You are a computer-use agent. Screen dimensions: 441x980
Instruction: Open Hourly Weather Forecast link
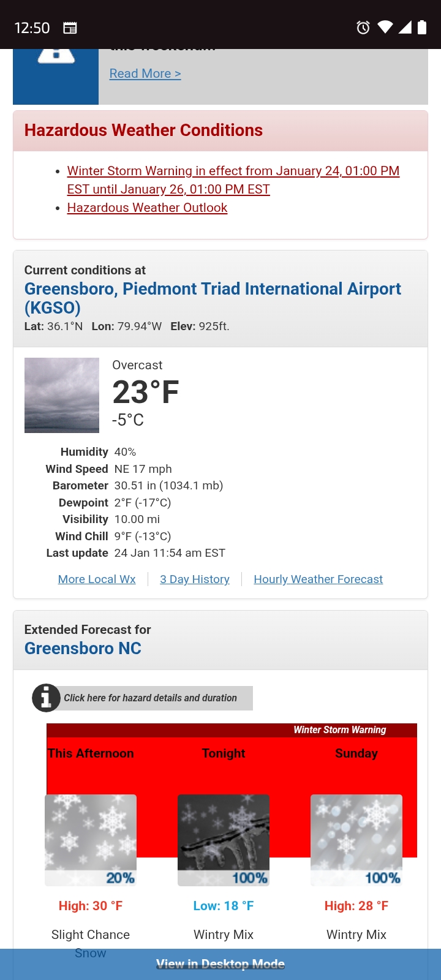[x=318, y=579]
